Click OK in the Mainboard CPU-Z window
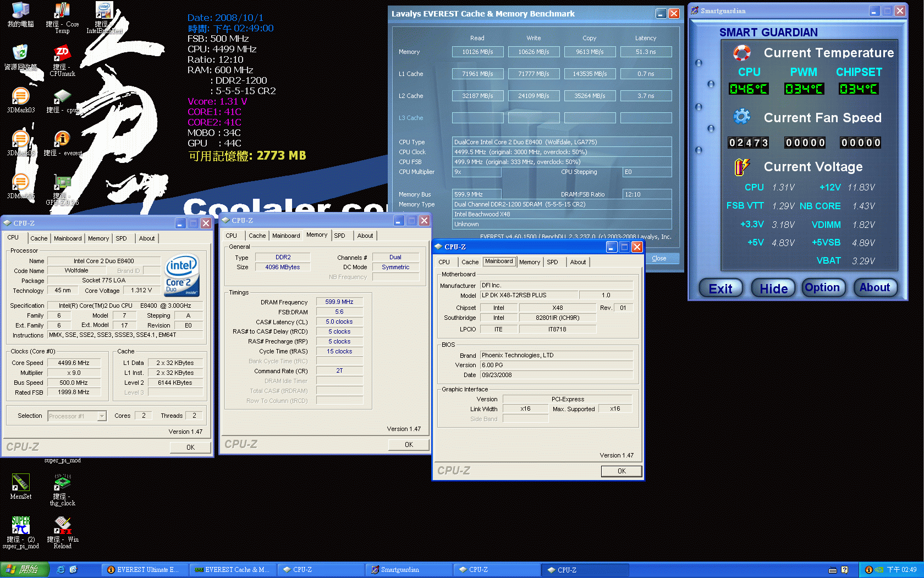 [x=621, y=471]
